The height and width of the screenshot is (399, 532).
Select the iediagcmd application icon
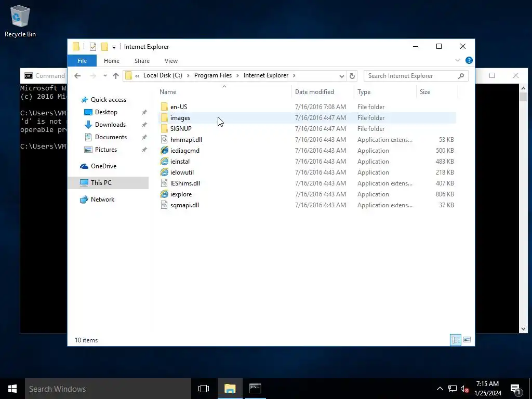164,150
